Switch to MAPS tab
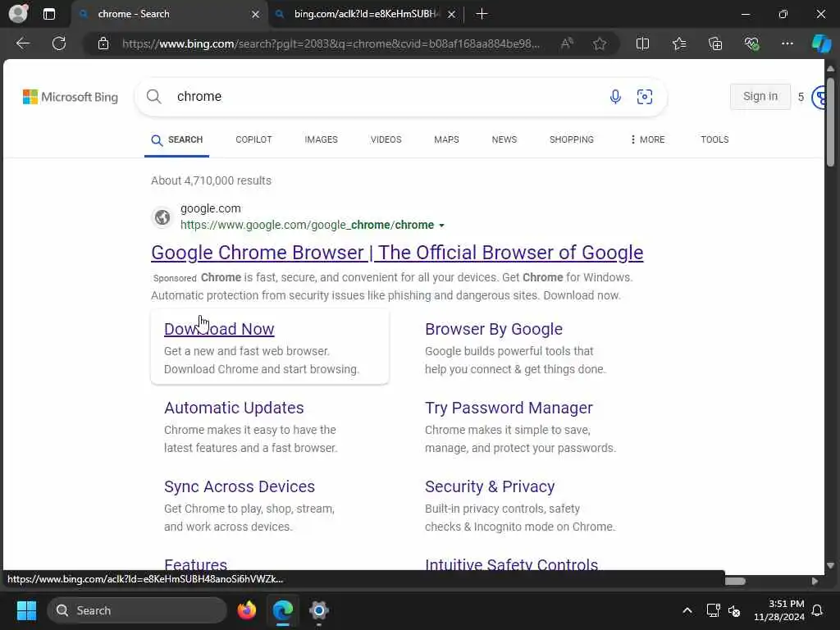840x630 pixels. pos(446,139)
